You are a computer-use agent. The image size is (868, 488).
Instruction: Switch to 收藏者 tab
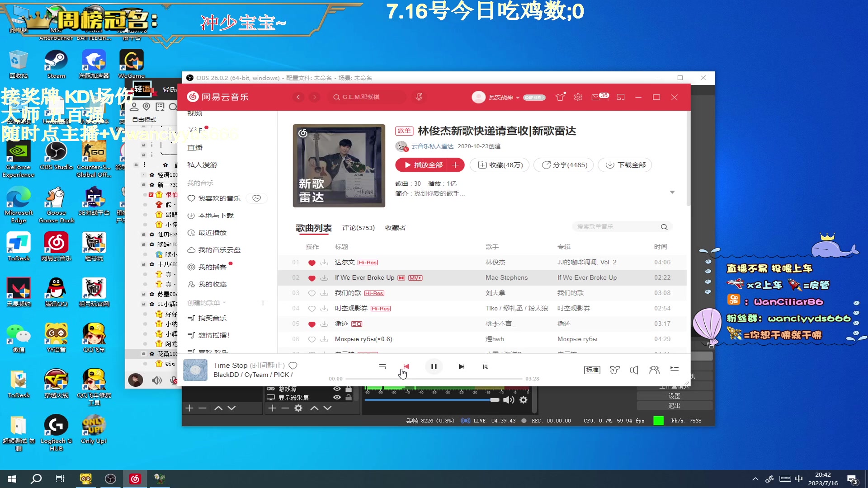[x=396, y=228]
